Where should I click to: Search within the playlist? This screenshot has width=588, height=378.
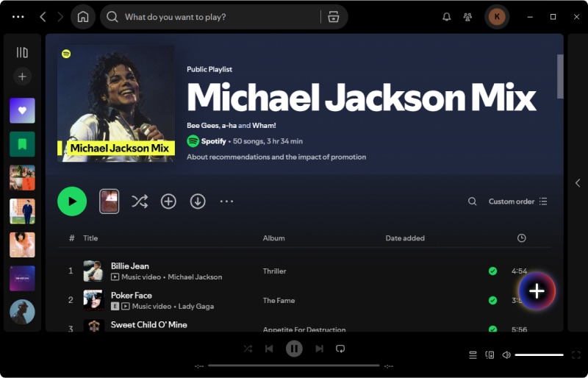pos(472,202)
